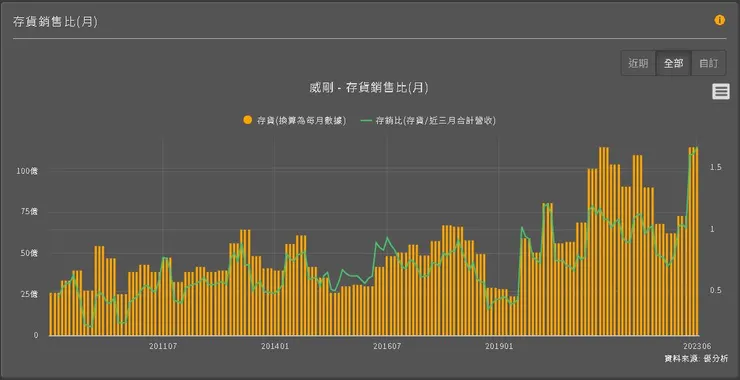The height and width of the screenshot is (380, 740).
Task: Click the 202306 x-axis label
Action: click(698, 346)
